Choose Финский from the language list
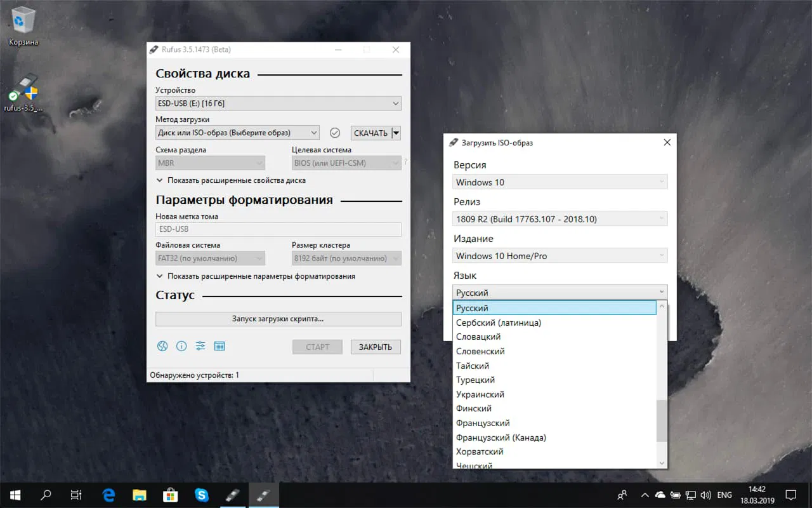This screenshot has width=812, height=508. [x=554, y=408]
